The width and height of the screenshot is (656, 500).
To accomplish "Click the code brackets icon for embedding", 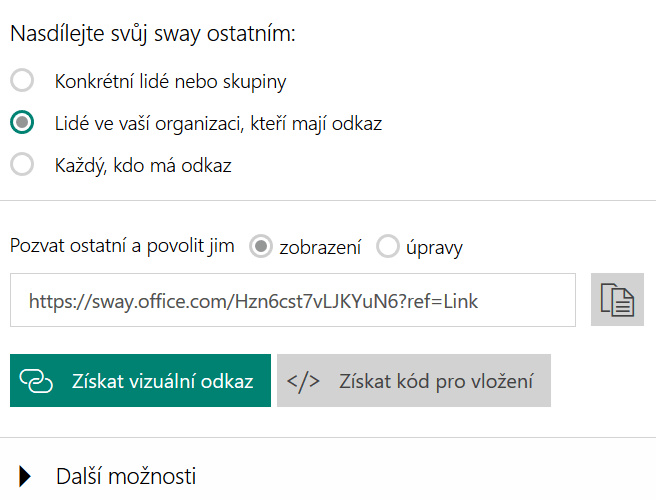I will (302, 381).
